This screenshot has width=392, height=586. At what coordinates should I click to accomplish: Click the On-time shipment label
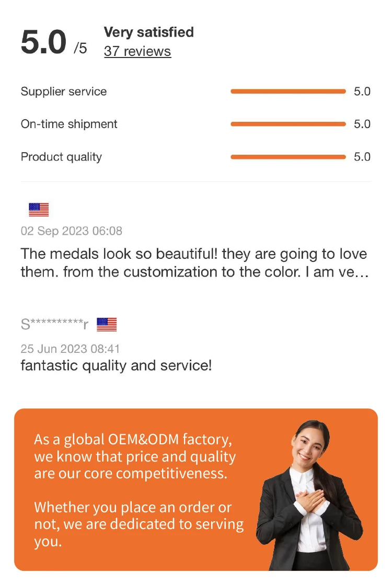(69, 124)
